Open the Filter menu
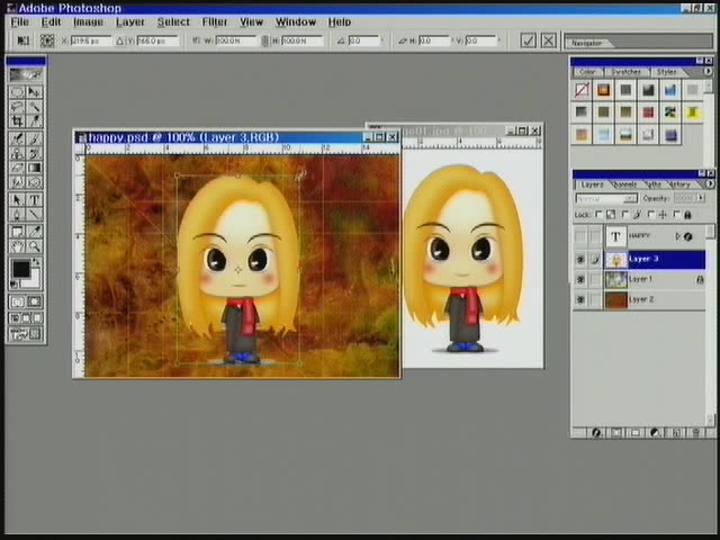720x540 pixels. point(214,22)
